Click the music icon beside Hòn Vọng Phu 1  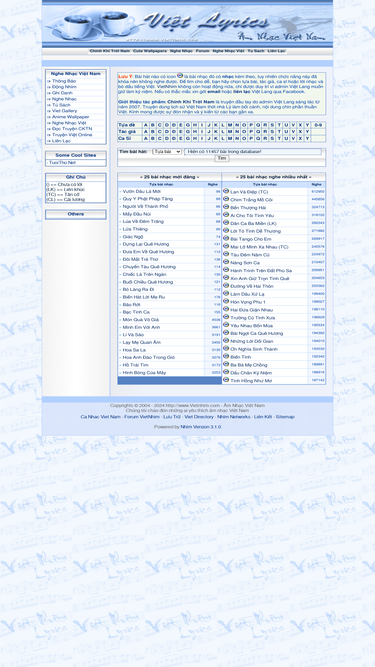click(x=226, y=301)
